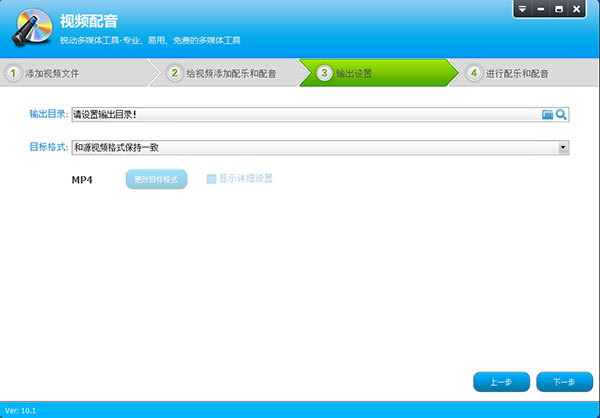Select step 3 输出设置 tab
Viewport: 600px width, 418px height.
(377, 73)
